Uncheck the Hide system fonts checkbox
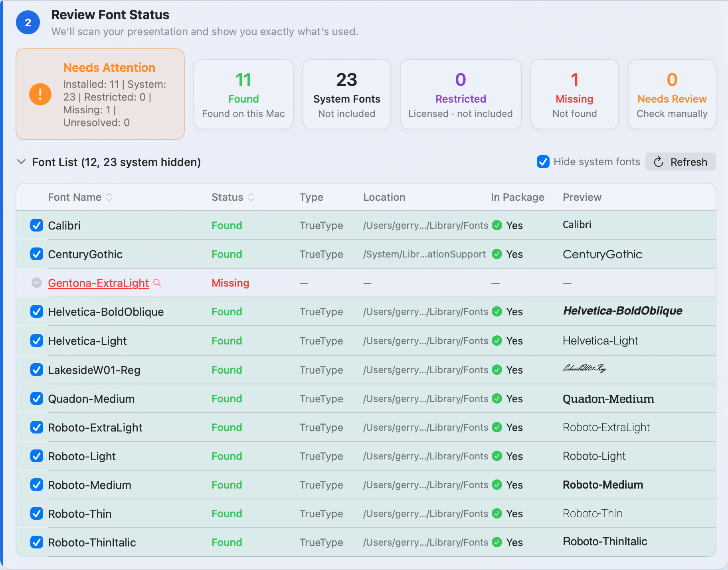 [543, 162]
